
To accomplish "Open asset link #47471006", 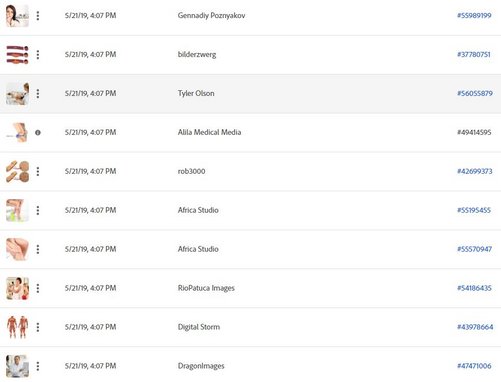I will click(474, 366).
